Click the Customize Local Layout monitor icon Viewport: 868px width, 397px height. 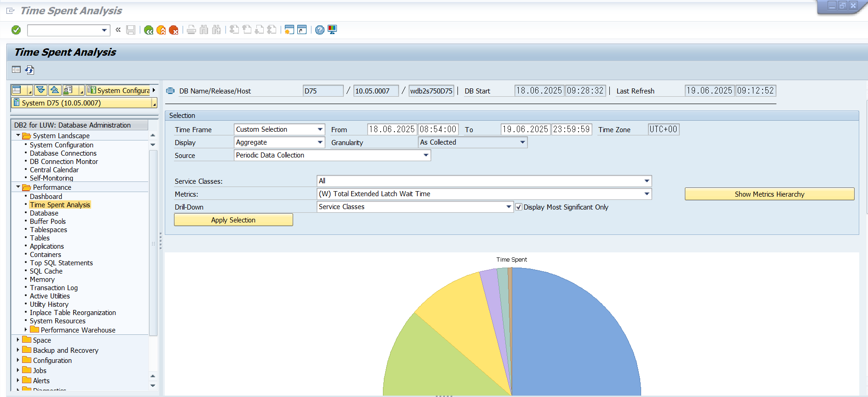coord(332,30)
